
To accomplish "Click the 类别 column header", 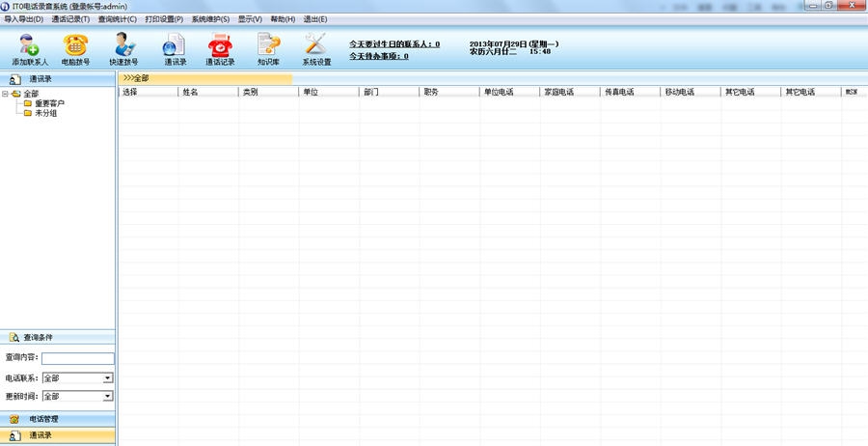I will (x=269, y=92).
